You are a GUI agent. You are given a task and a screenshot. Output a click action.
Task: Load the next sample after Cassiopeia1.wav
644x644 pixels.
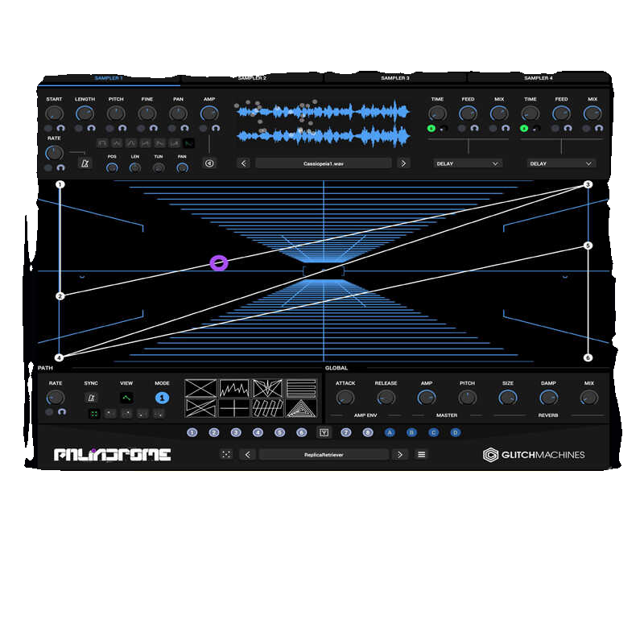pos(403,163)
